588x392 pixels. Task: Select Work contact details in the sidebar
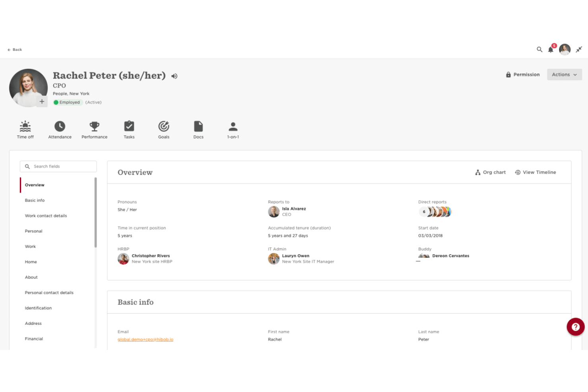coord(46,216)
